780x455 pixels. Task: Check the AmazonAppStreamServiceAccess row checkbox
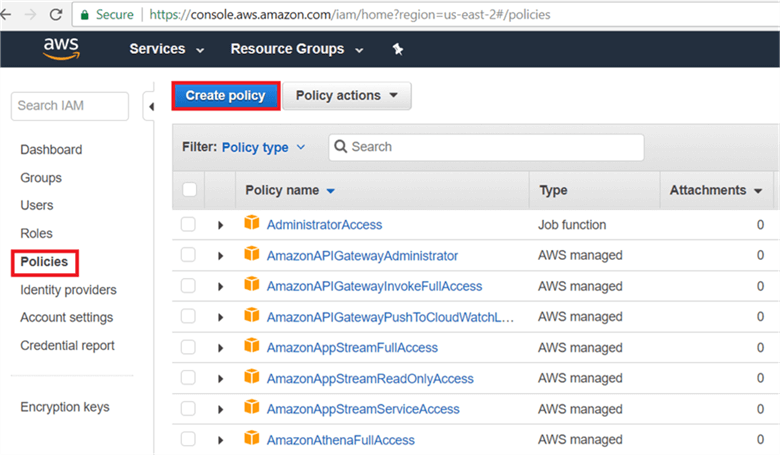pyautogui.click(x=188, y=409)
